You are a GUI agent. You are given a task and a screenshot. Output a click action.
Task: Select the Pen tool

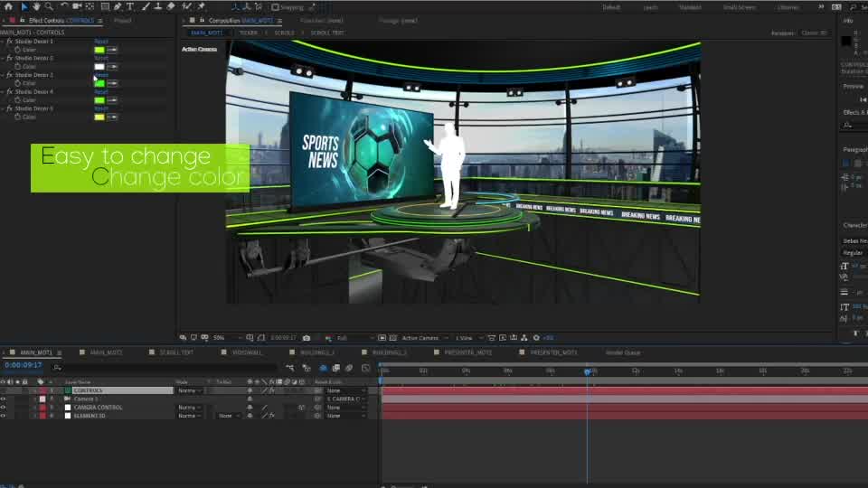pyautogui.click(x=118, y=6)
